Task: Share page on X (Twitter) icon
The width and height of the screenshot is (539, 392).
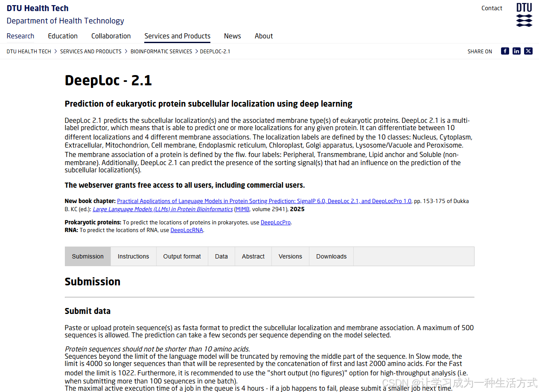Action: (x=528, y=51)
